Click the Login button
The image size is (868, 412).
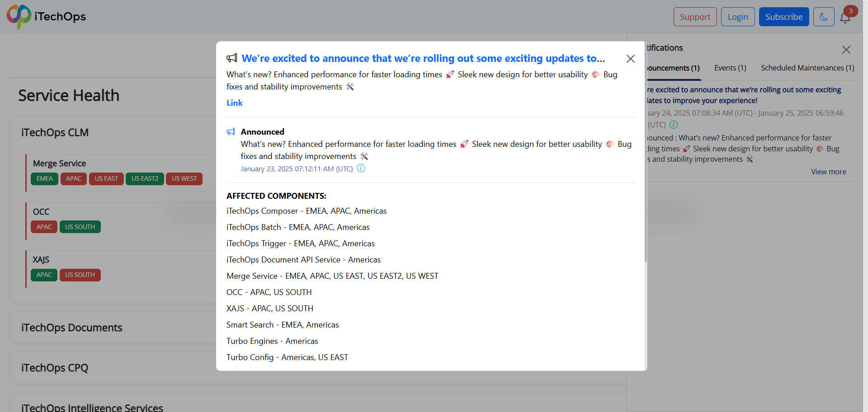(x=738, y=17)
